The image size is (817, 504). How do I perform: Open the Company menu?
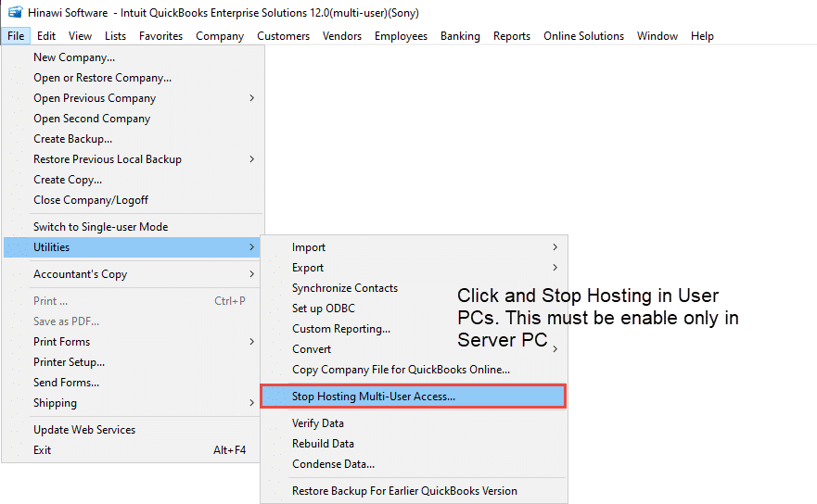[x=220, y=36]
